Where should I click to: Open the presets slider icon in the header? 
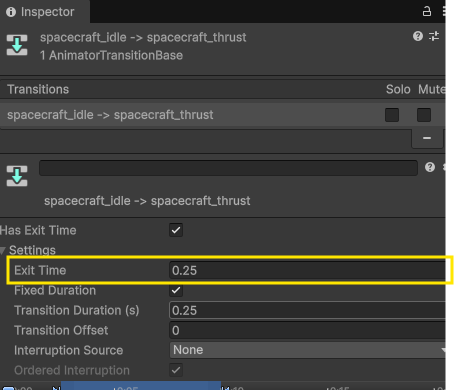(x=434, y=36)
